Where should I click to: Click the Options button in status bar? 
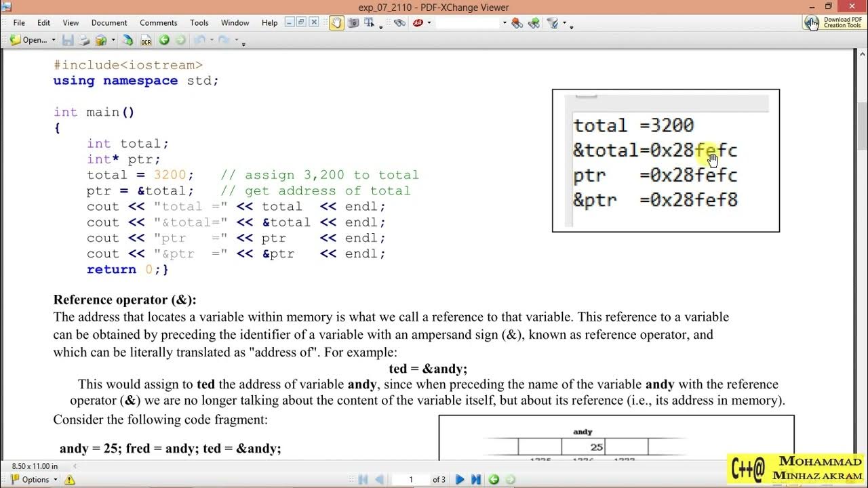click(31, 480)
